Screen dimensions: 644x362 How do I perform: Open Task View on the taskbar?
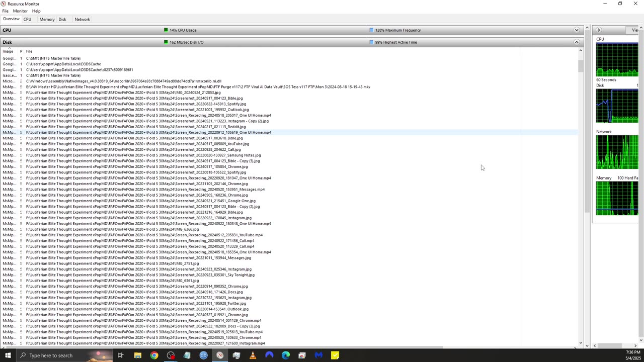click(121, 355)
